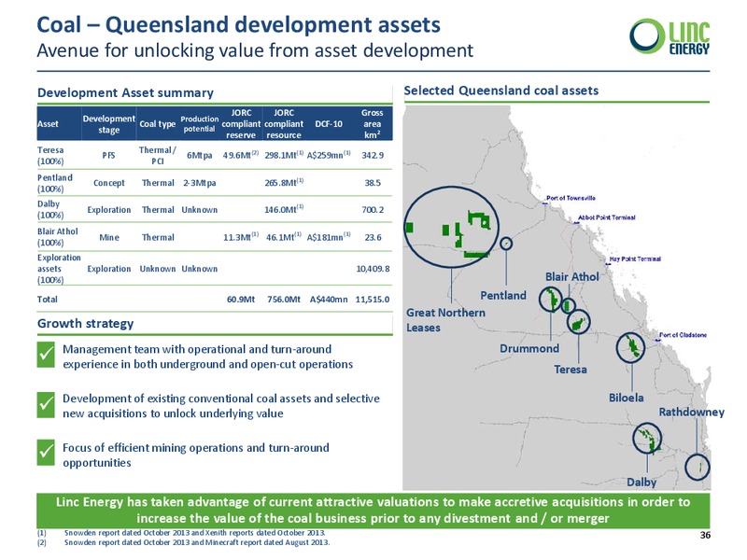This screenshot has width=747, height=560.
Task: Click the 146.0Mt Dalby resource value
Action: 284,209
